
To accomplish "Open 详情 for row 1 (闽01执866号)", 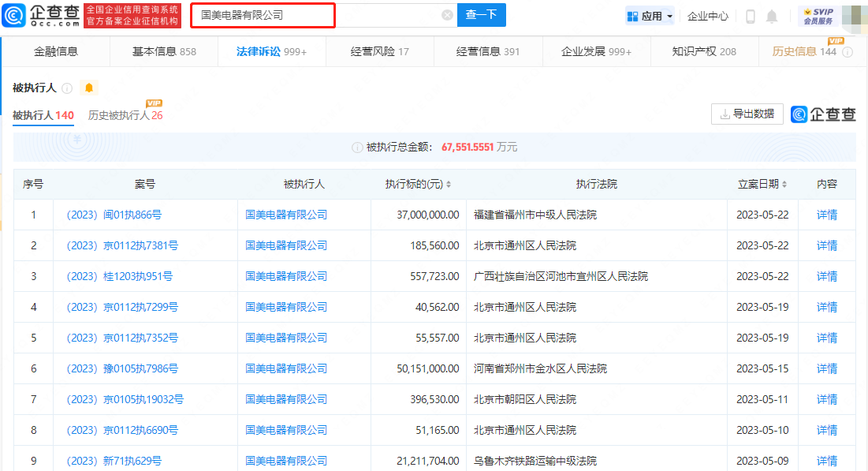I will (x=827, y=215).
